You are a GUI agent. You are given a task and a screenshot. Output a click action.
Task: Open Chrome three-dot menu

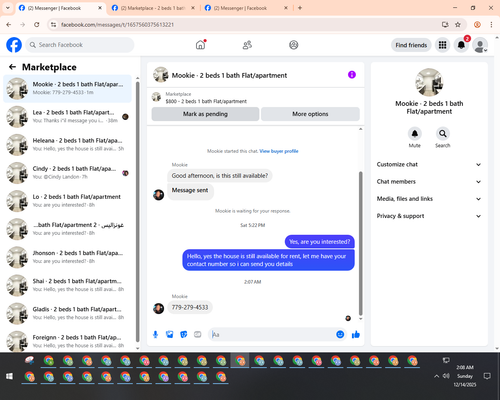(491, 24)
